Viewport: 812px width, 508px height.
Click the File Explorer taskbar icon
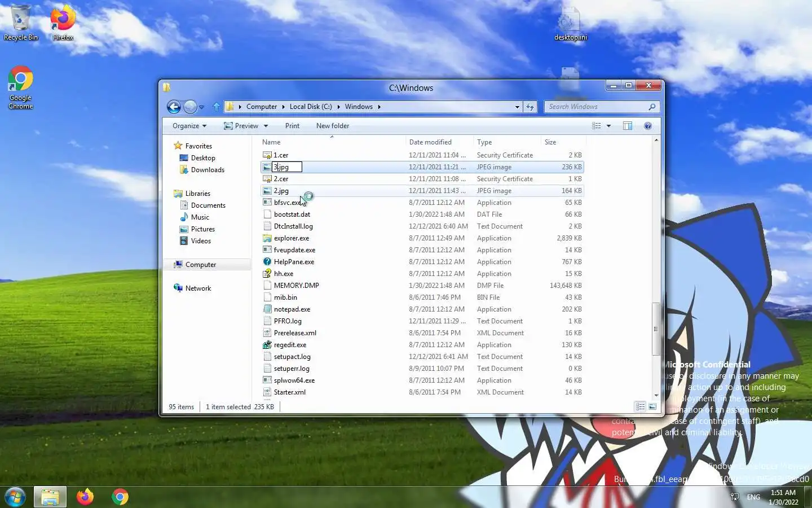point(50,497)
